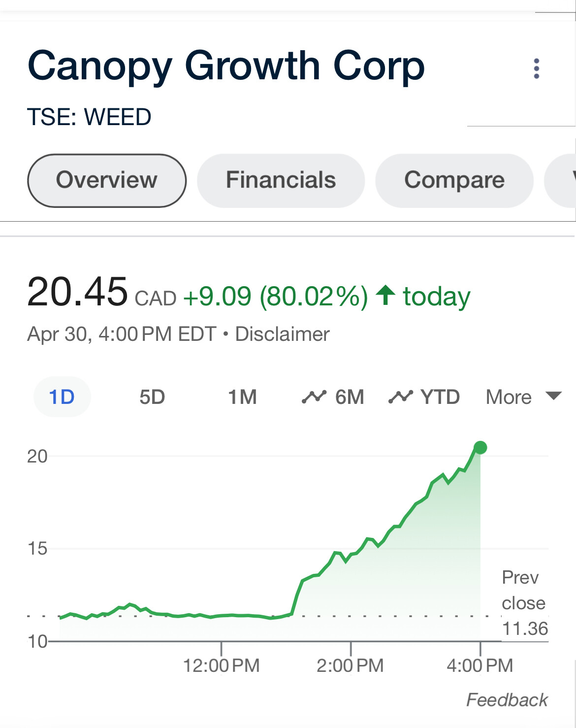Click the Canopy Growth Corp title
The width and height of the screenshot is (576, 728).
226,66
